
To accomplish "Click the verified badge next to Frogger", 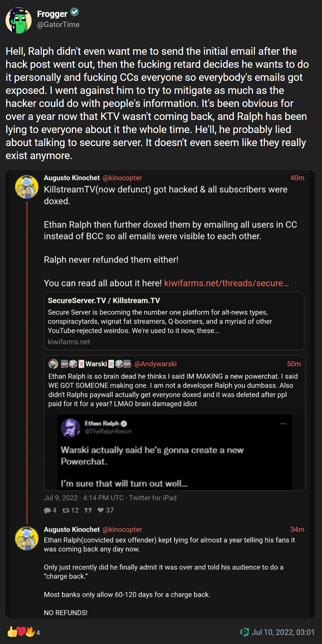I will (x=75, y=12).
